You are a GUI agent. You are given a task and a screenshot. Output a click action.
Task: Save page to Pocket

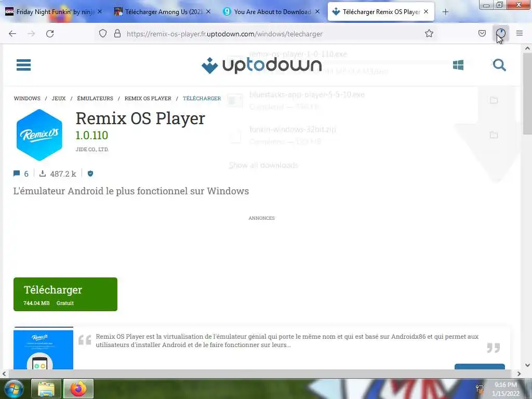482,34
